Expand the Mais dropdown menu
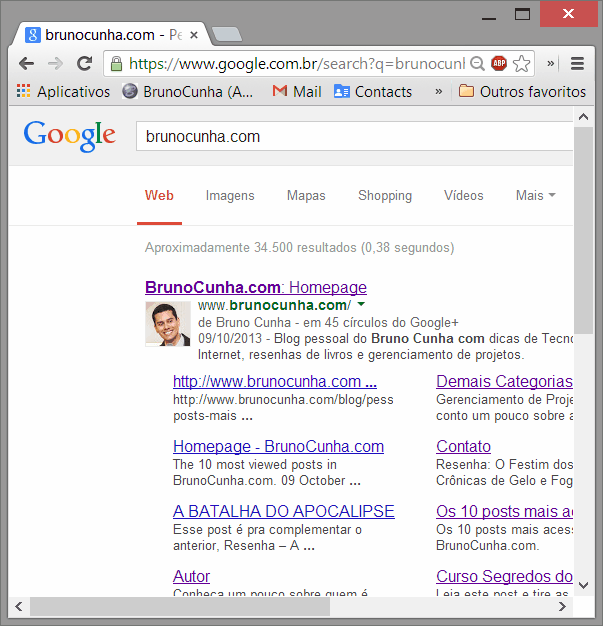 click(x=536, y=196)
